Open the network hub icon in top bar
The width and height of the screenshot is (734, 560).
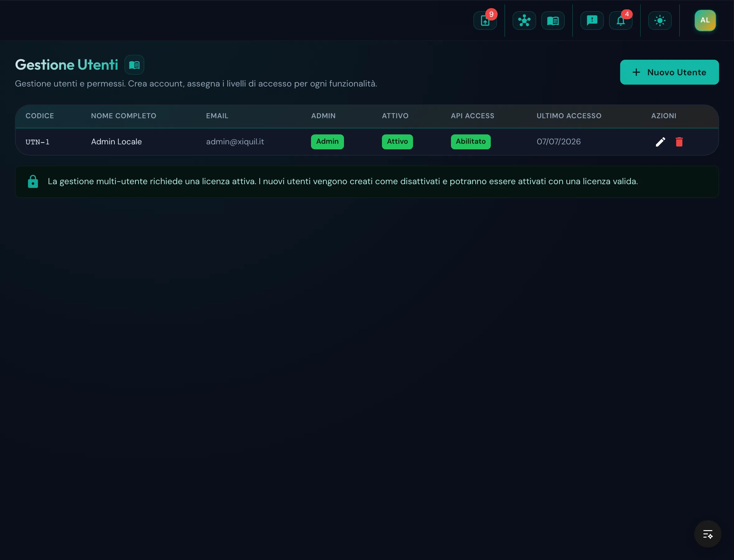pyautogui.click(x=524, y=21)
